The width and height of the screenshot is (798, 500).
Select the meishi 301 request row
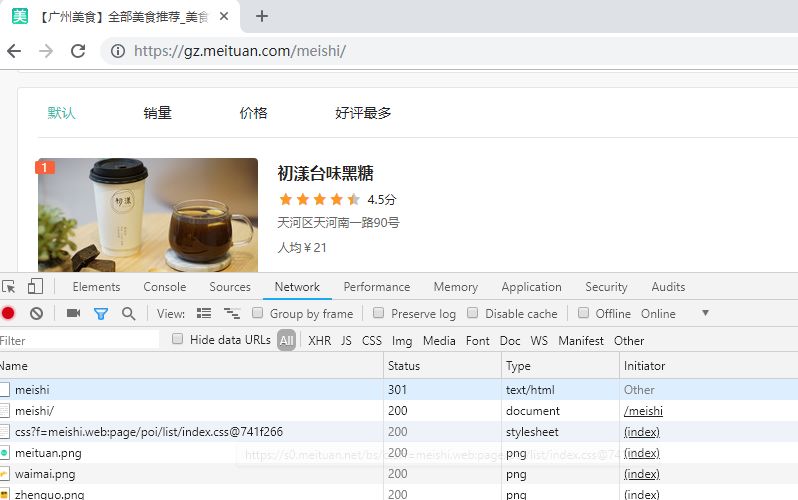[399, 390]
